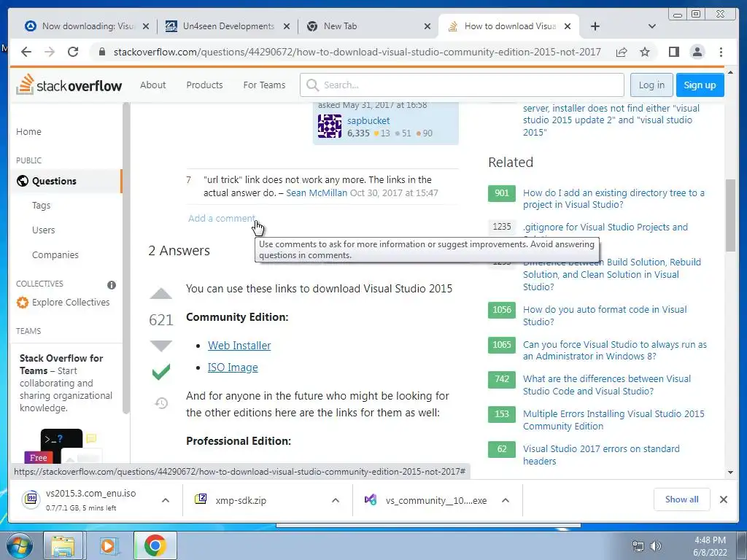Open related question about running as Administrator
This screenshot has width=747, height=560.
614,350
